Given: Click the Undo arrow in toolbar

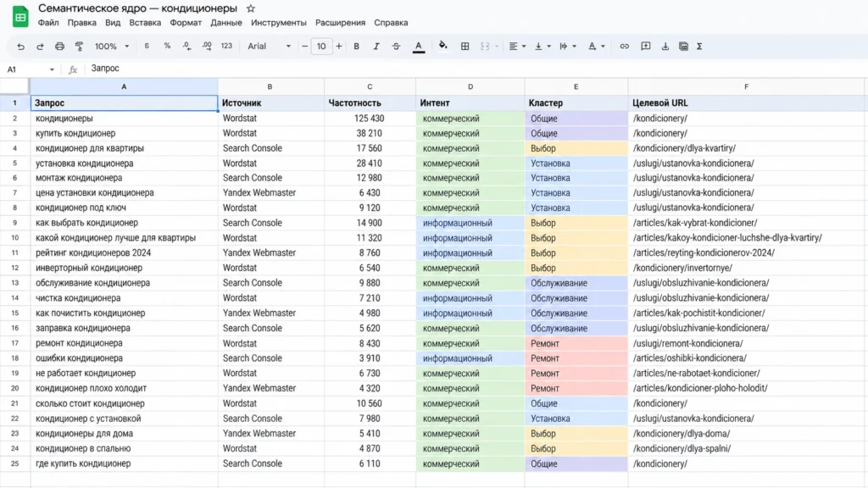Looking at the screenshot, I should 20,47.
